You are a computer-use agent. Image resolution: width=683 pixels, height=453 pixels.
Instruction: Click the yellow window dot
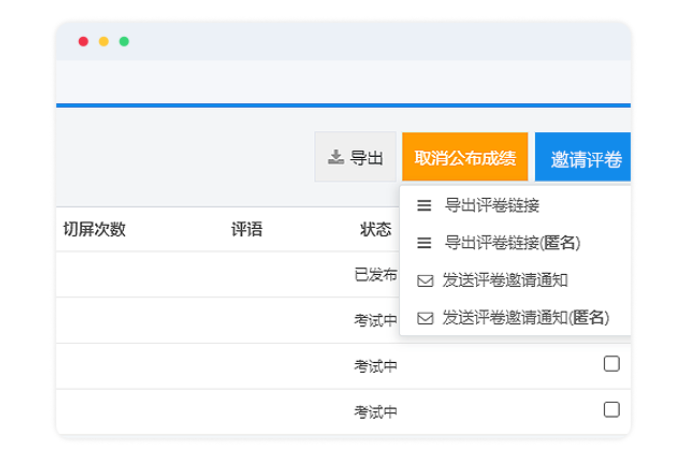click(104, 41)
